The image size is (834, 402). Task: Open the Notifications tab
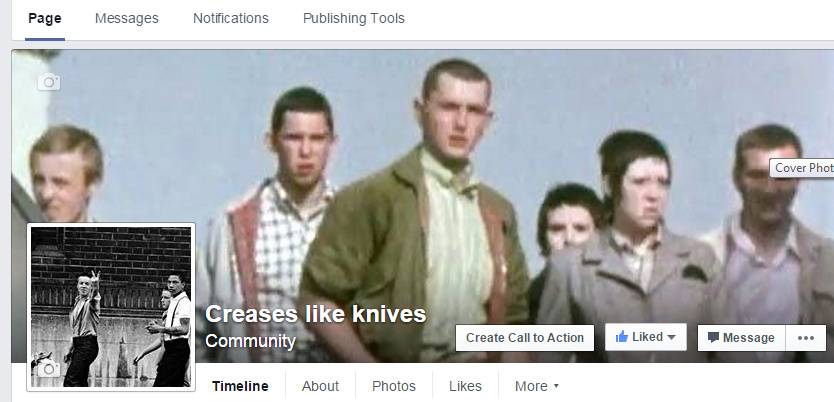231,18
